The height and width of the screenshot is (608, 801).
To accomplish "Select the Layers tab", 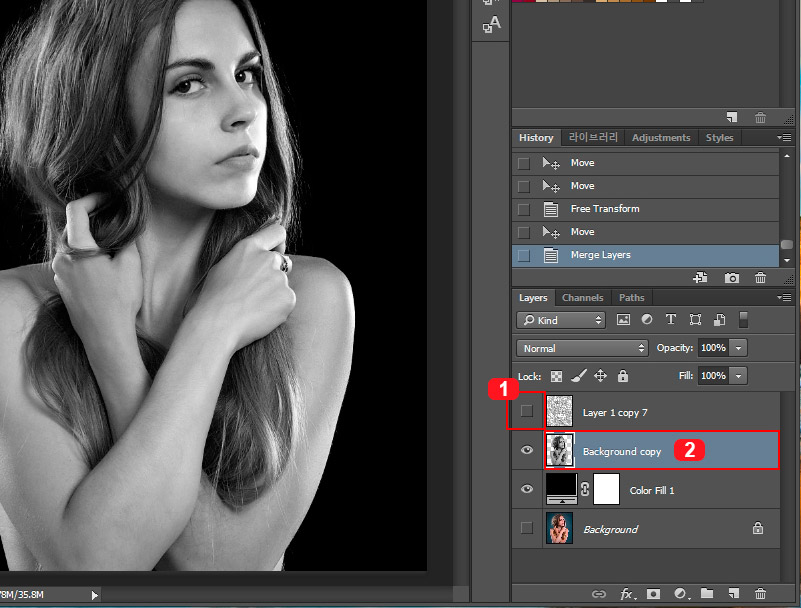I will (x=533, y=297).
